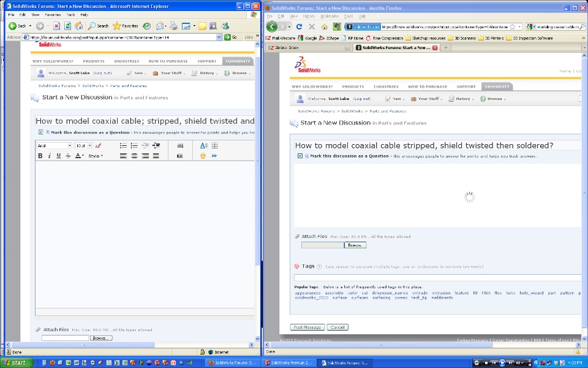This screenshot has height=368, width=588.
Task: Insert numbered list in the IE editor
Action: click(134, 146)
